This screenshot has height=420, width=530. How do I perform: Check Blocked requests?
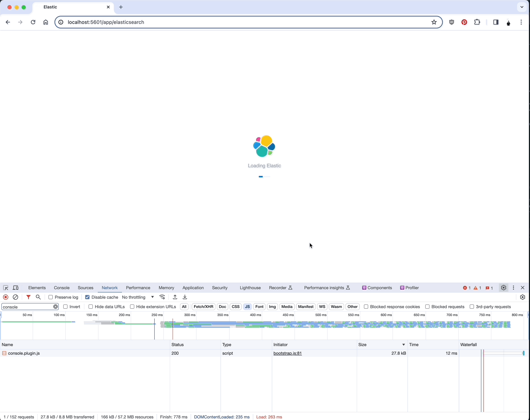coord(427,307)
